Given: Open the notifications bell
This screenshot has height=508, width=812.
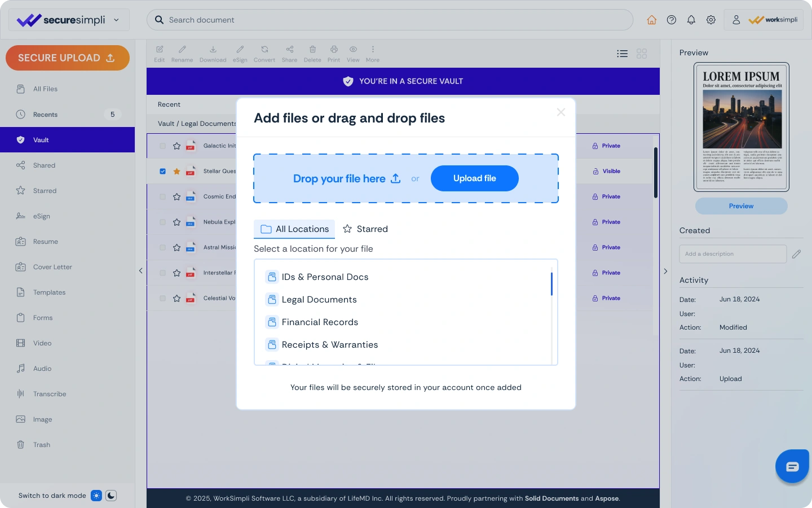Looking at the screenshot, I should pos(691,20).
